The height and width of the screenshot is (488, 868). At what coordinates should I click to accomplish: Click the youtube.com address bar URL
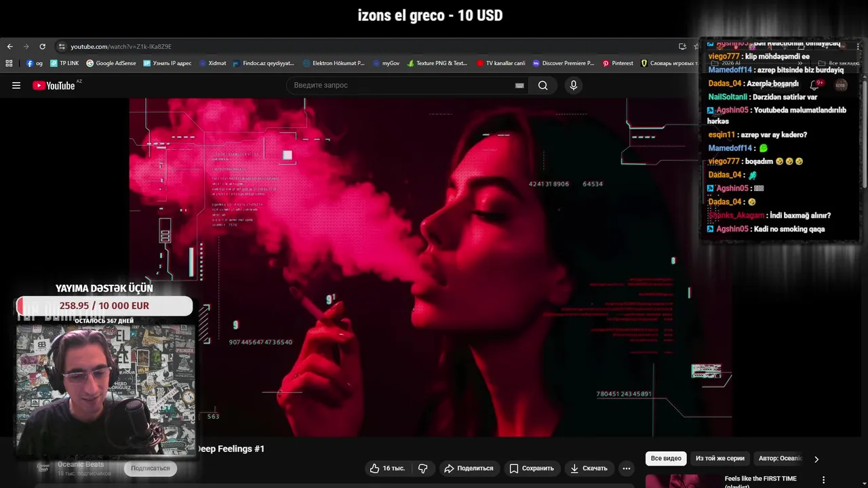121,47
